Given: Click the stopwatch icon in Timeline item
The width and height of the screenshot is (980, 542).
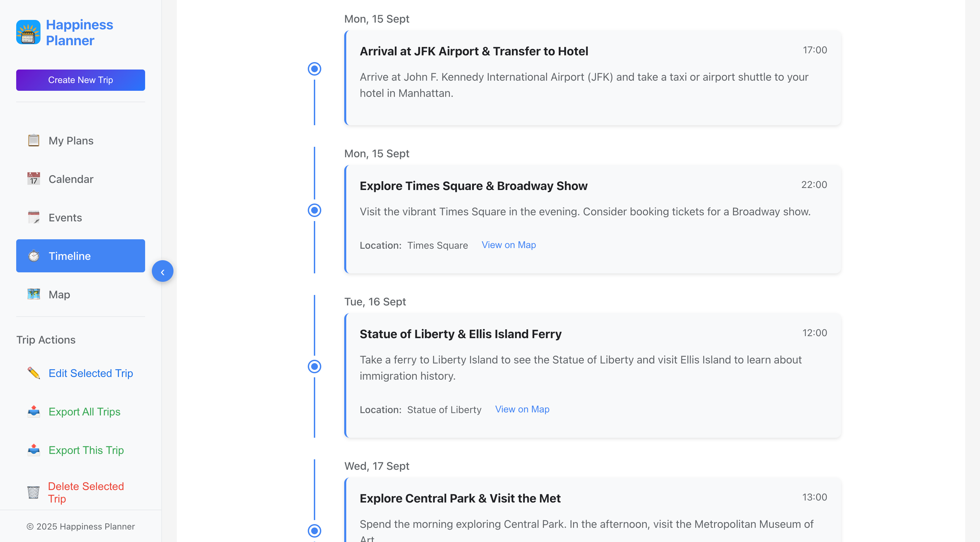Looking at the screenshot, I should point(33,256).
